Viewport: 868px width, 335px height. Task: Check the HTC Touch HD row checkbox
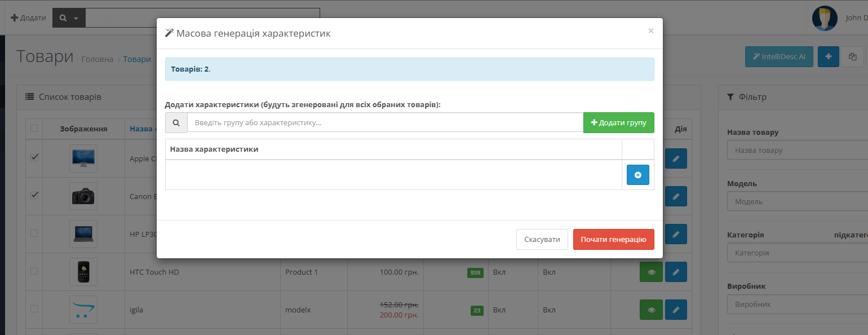[x=34, y=271]
